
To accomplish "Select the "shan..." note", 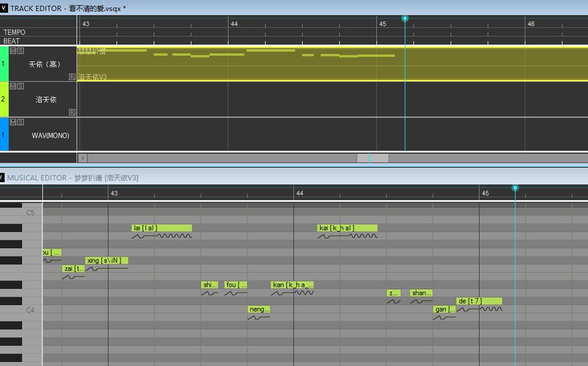I will tap(421, 293).
